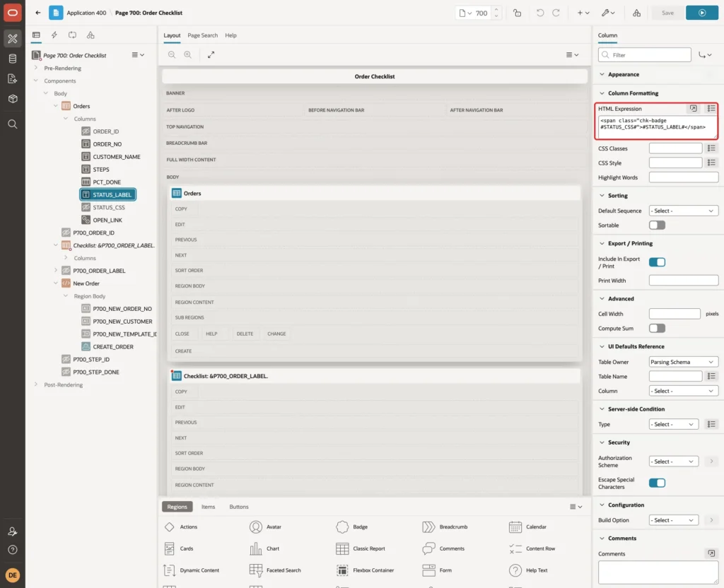Select the Classic Report region type in gallery
The image size is (724, 588).
pos(361,548)
